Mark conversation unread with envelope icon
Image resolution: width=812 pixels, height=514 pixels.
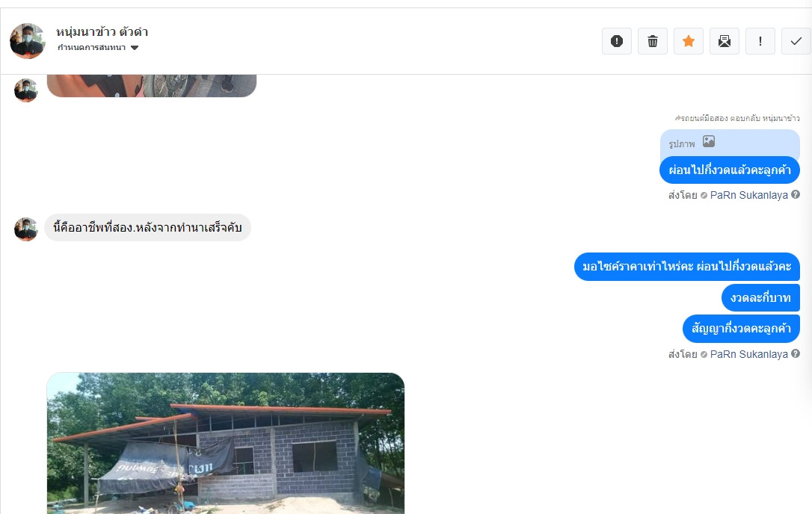click(724, 41)
